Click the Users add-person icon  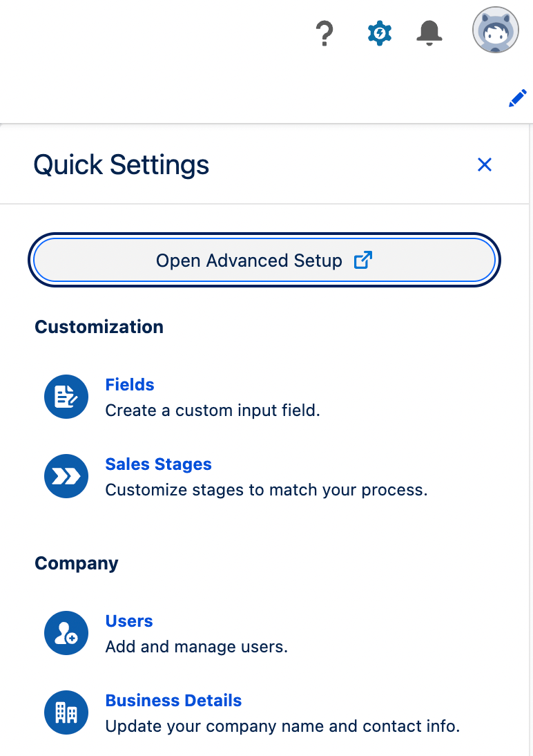click(x=66, y=633)
